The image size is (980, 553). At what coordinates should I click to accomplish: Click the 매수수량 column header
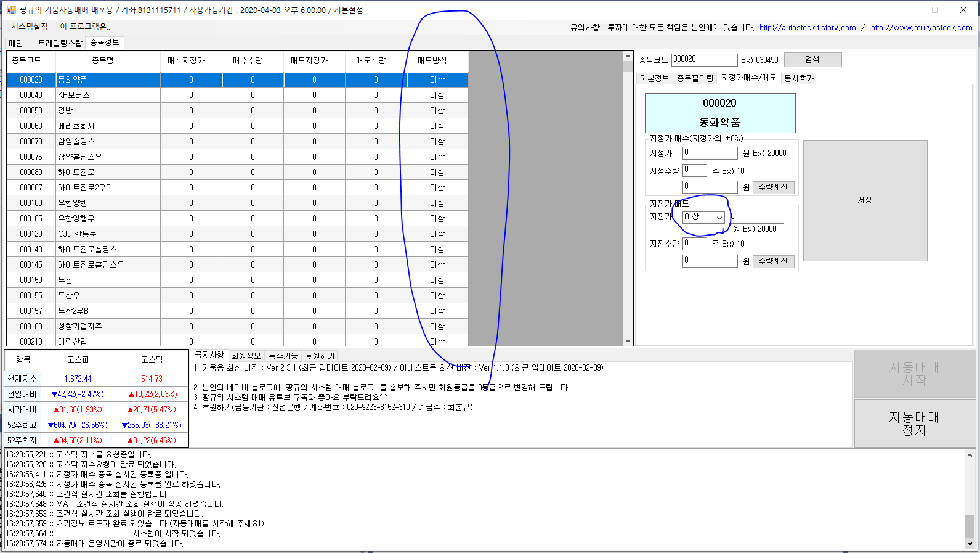point(253,61)
